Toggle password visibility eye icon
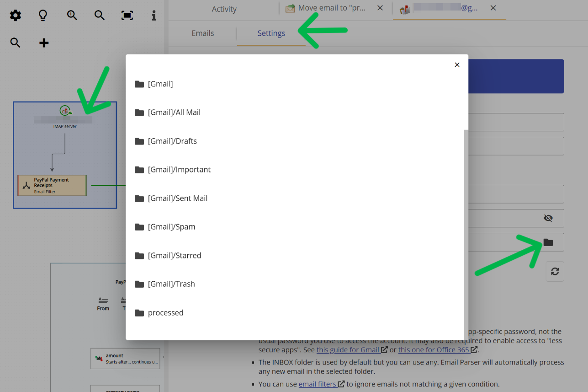The height and width of the screenshot is (392, 588). pos(548,218)
